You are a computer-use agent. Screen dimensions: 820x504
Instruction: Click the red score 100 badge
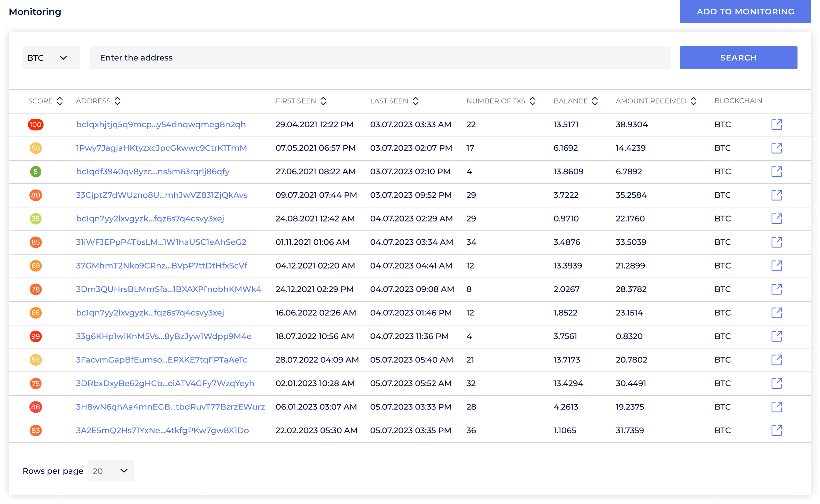tap(35, 125)
